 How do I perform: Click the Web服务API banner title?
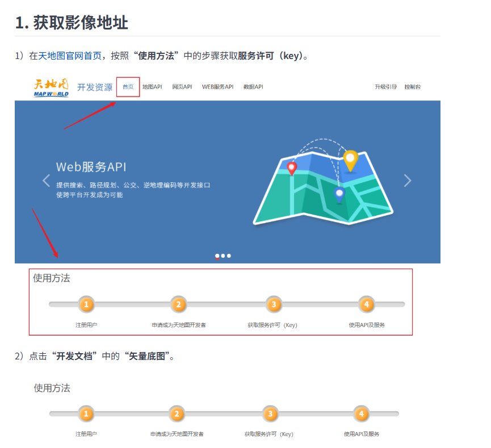tap(91, 167)
